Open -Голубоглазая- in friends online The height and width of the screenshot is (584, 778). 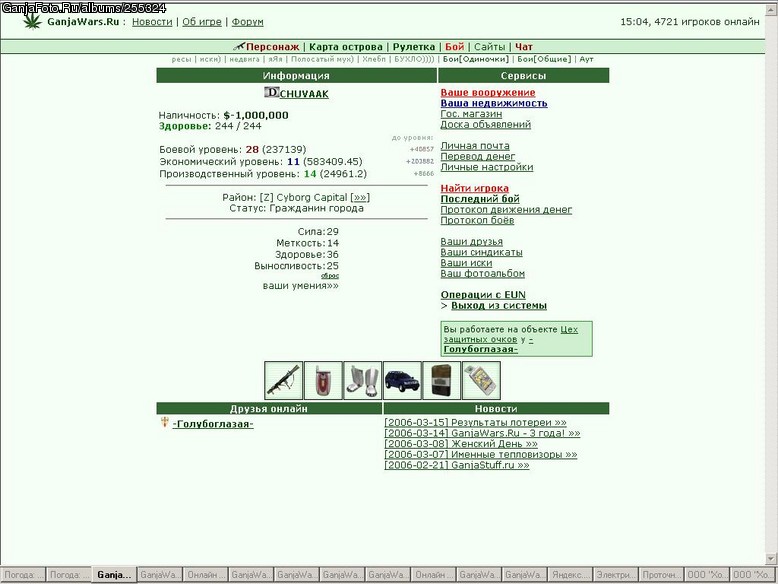213,424
